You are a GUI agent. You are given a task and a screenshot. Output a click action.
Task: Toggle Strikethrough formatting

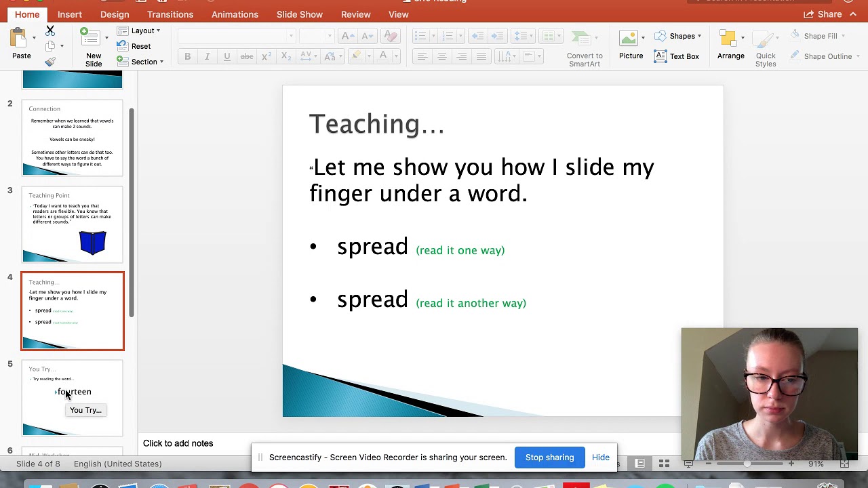click(247, 56)
